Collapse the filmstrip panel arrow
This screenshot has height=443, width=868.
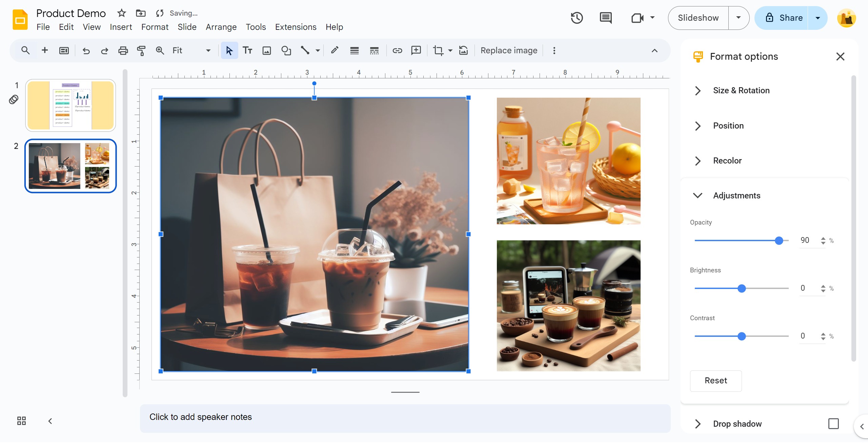pos(50,421)
